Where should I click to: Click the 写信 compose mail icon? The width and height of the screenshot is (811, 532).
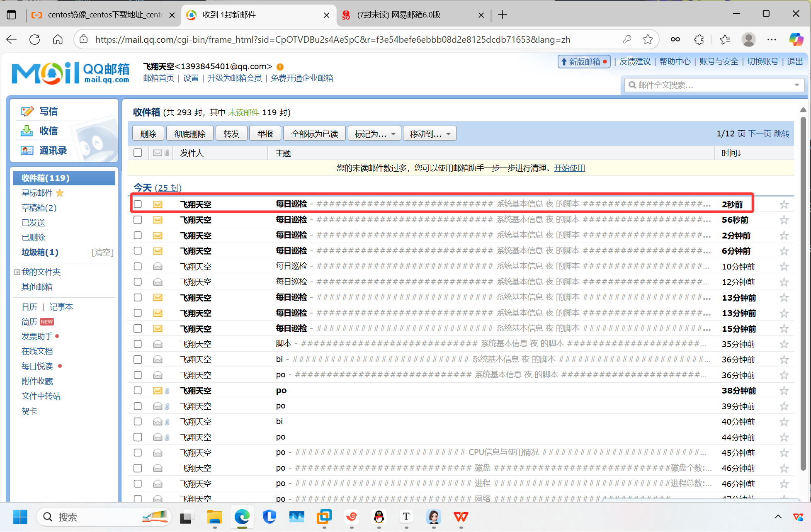point(27,111)
